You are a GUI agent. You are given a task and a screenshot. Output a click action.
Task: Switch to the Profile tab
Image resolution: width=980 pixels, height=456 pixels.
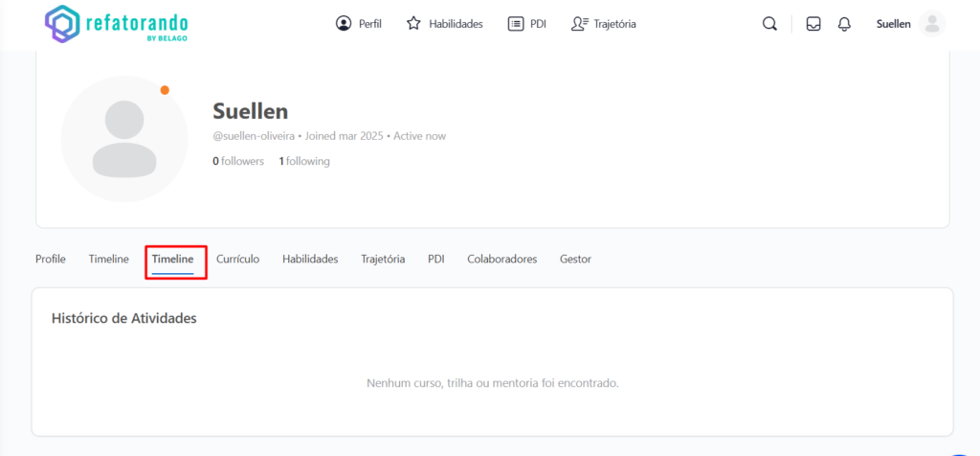(x=51, y=259)
